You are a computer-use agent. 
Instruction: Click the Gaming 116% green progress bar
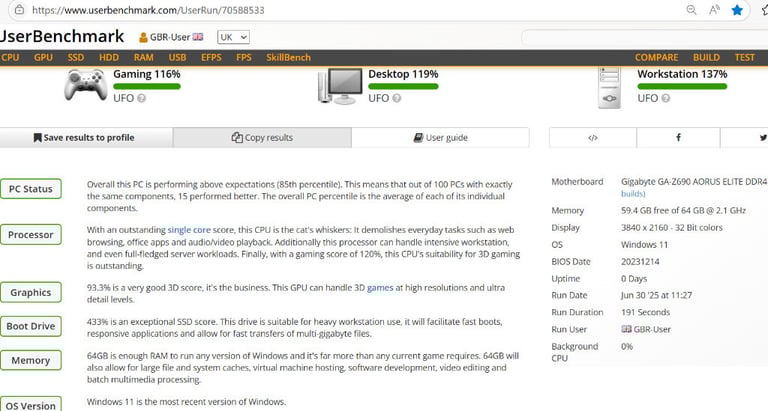coord(147,86)
